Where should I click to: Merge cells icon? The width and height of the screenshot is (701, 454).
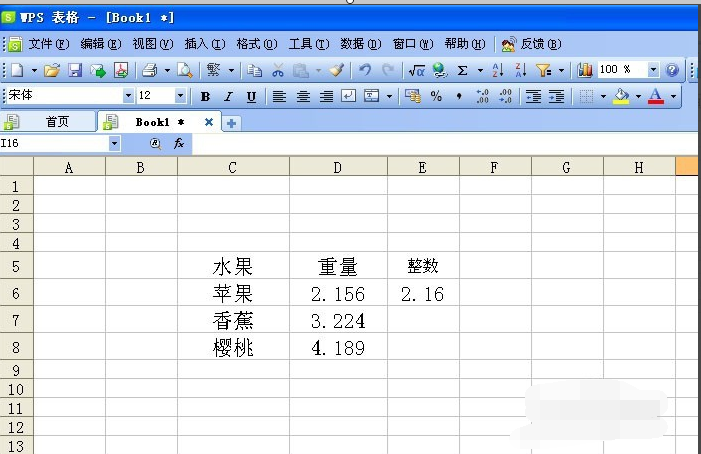point(372,96)
